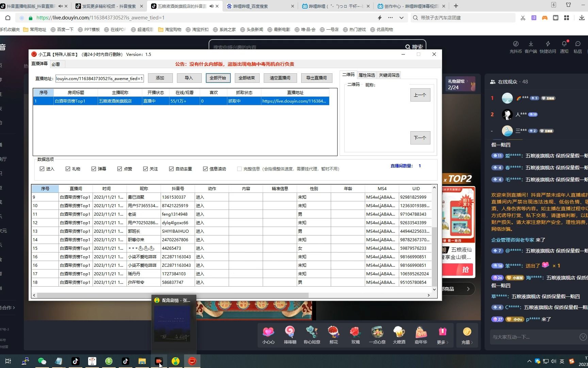Open the 通知 notifications bell
This screenshot has height=368, width=588.
click(x=564, y=44)
